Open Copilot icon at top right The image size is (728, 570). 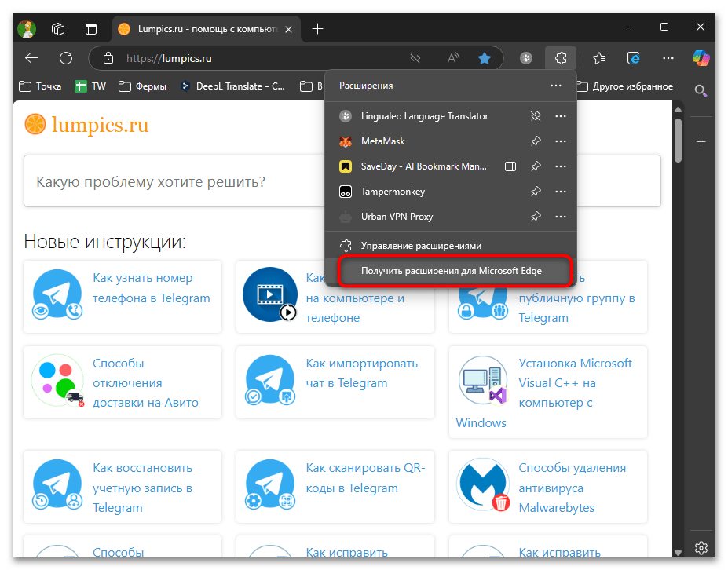pyautogui.click(x=701, y=58)
